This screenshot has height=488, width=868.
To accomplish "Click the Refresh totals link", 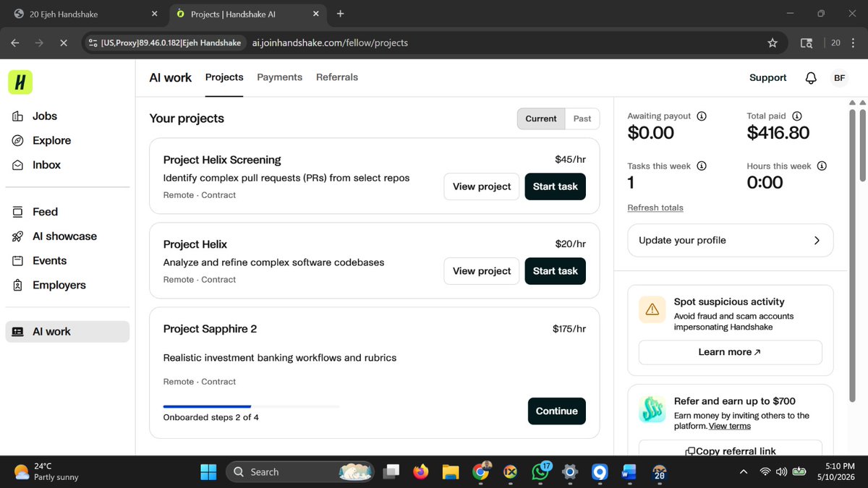I will pos(655,208).
